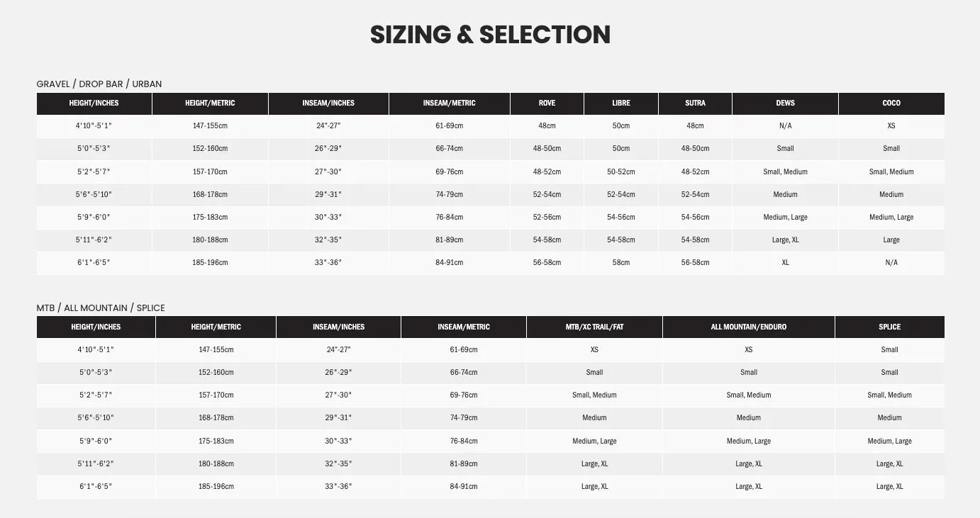Click the LIBRE column header

pos(620,103)
